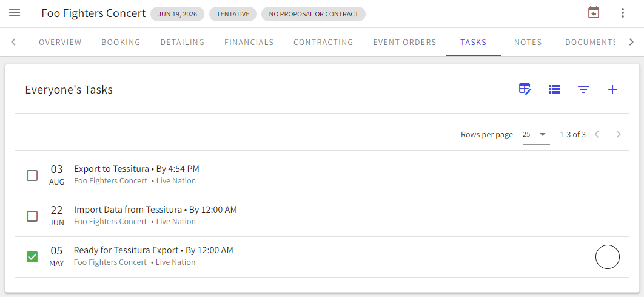Open the task filter icon

coord(583,89)
